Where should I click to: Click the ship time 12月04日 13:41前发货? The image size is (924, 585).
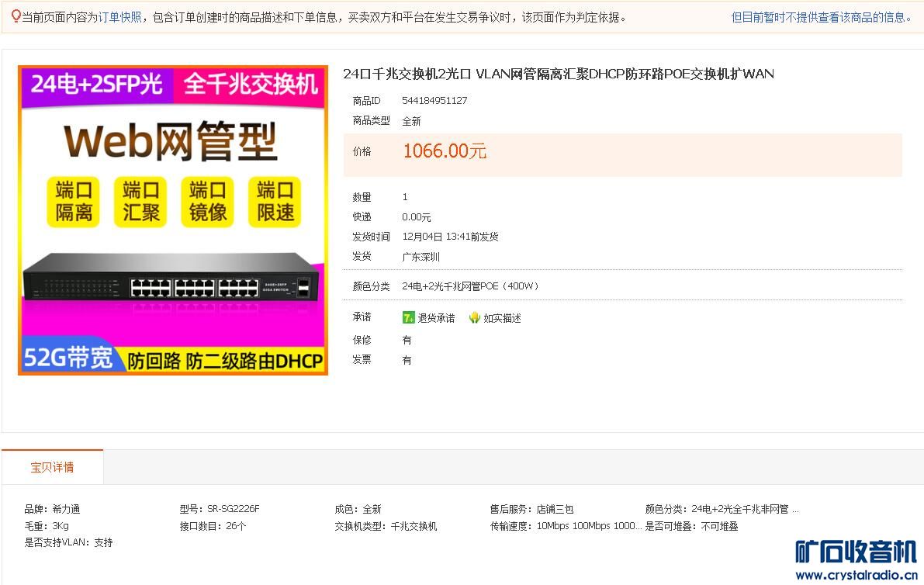tap(450, 236)
